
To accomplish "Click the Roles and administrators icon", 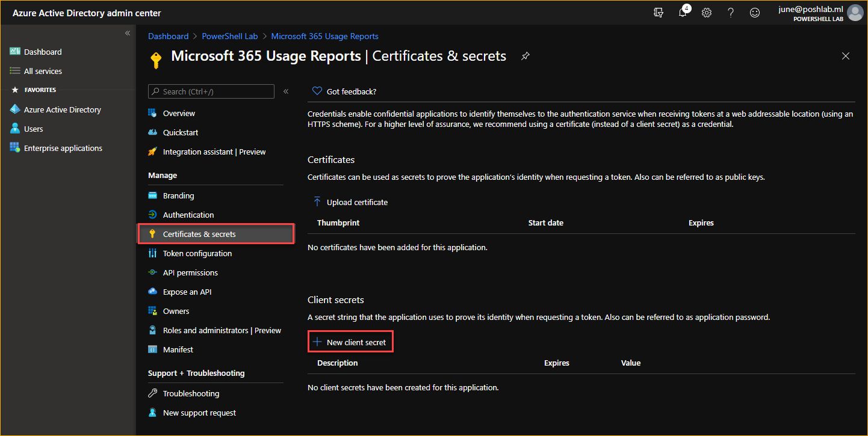I will point(152,330).
